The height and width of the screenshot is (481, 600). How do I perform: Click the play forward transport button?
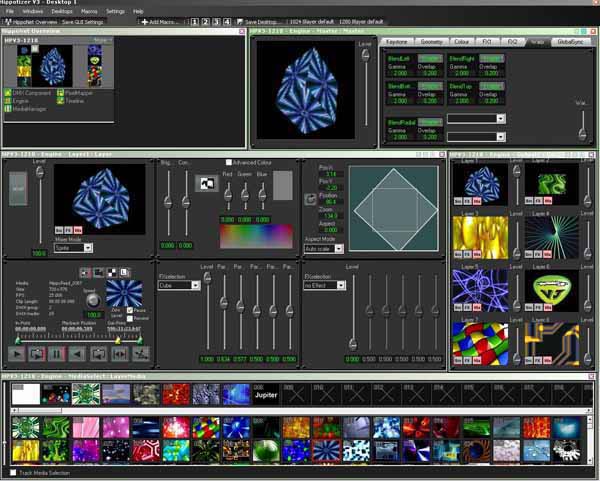(x=16, y=354)
